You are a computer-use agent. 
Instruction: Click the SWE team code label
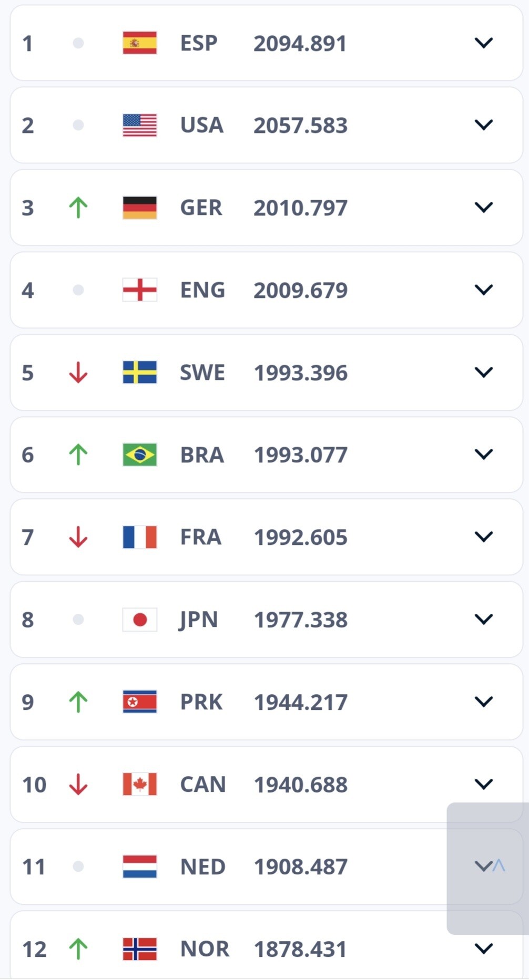[x=202, y=373]
